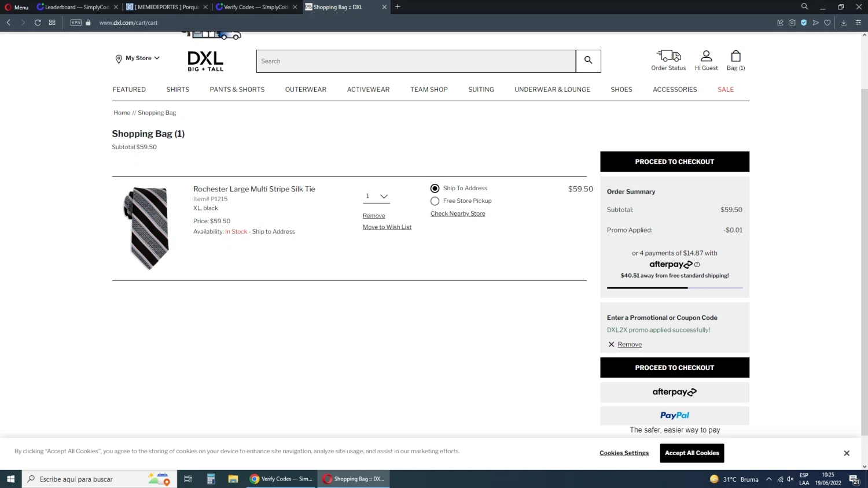868x488 pixels.
Task: Click top PROCEED TO CHECKOUT button
Action: pyautogui.click(x=675, y=161)
